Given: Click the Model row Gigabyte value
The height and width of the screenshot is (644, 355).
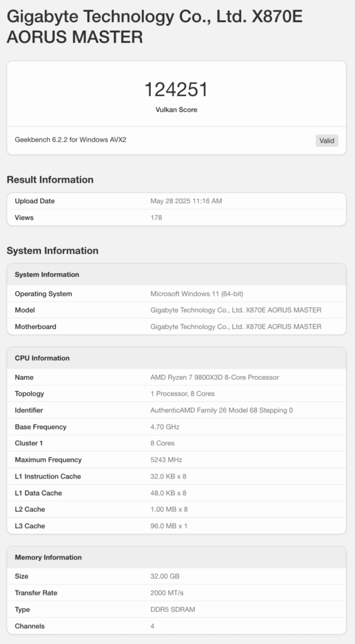Looking at the screenshot, I should click(x=236, y=310).
